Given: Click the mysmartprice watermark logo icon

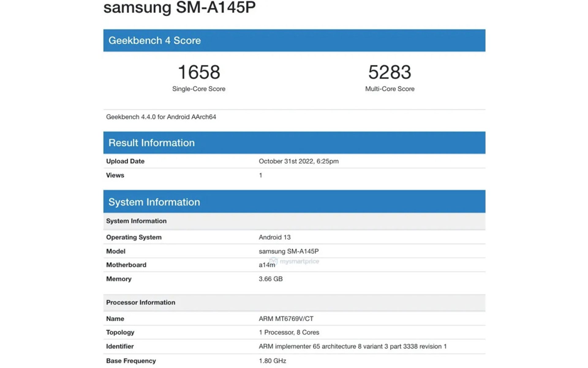Looking at the screenshot, I should [x=273, y=261].
